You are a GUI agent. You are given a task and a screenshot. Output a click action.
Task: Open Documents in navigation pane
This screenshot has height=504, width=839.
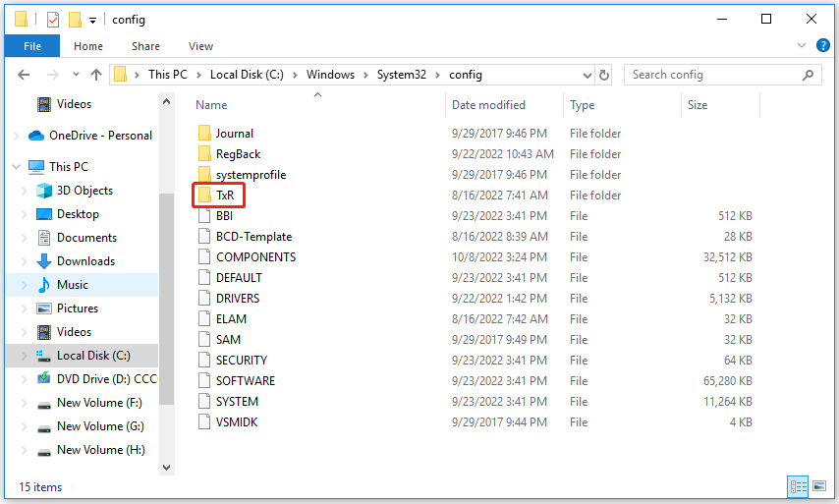coord(86,238)
